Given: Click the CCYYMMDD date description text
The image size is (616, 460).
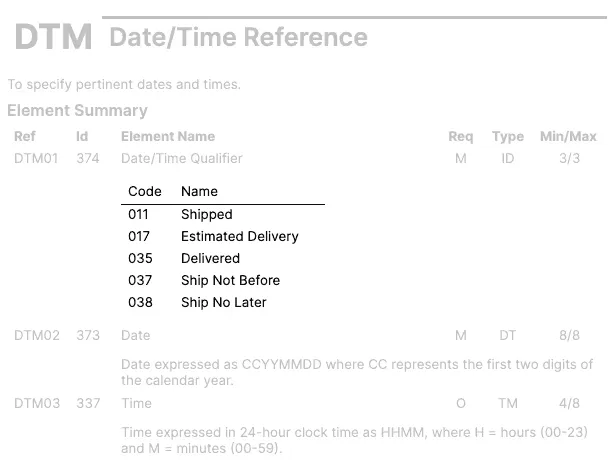Looking at the screenshot, I should [357, 372].
